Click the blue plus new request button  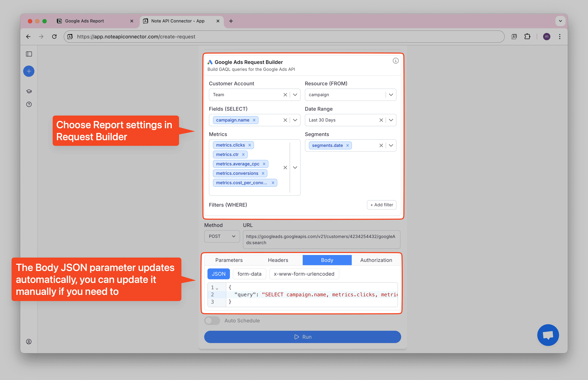[x=29, y=71]
